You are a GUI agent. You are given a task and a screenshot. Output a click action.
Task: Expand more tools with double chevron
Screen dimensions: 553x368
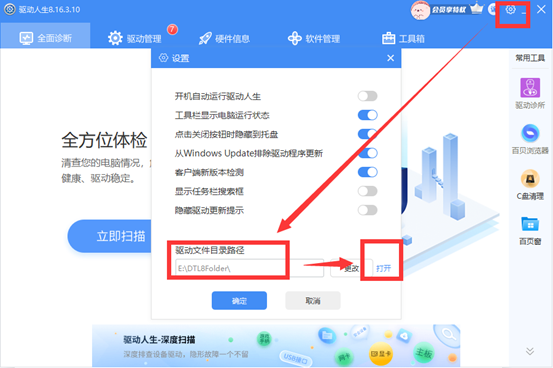[x=530, y=351]
